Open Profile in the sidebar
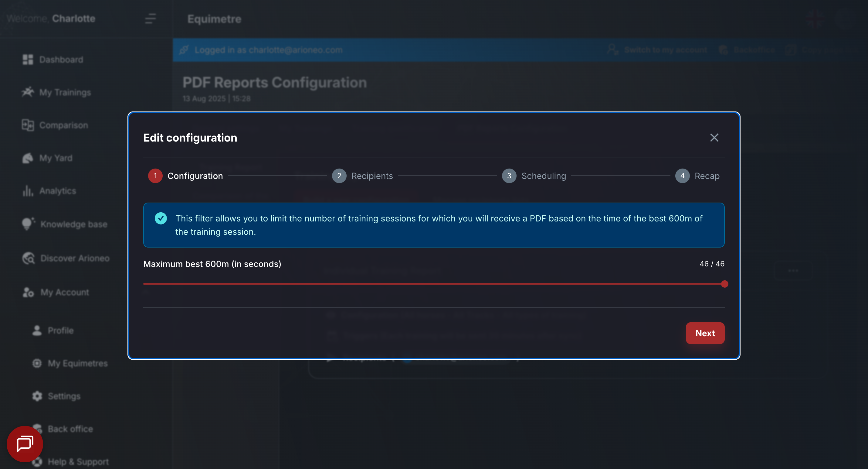This screenshot has height=469, width=868. [53, 330]
